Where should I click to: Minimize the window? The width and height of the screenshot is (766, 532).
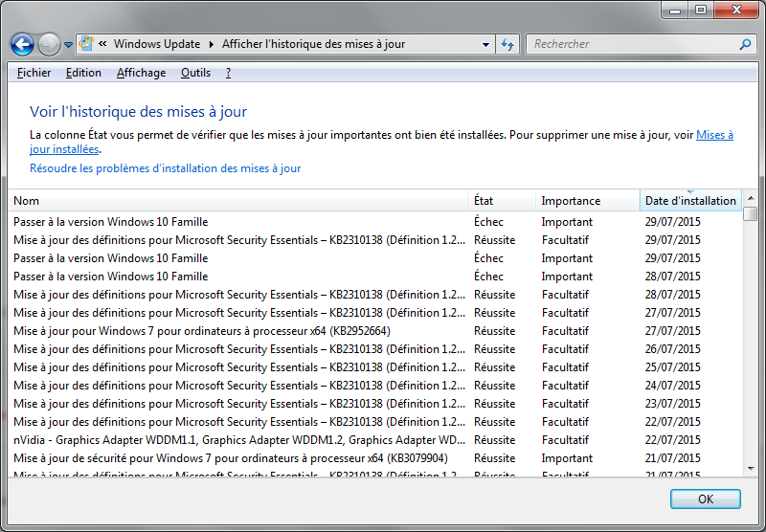pyautogui.click(x=675, y=10)
